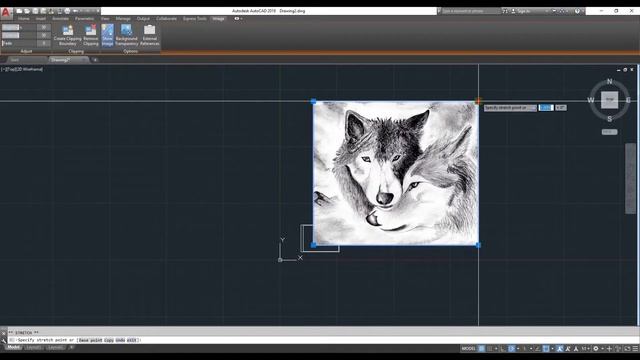Click the help search box in title bar
Screen dimensions: 640x360
click(471, 11)
